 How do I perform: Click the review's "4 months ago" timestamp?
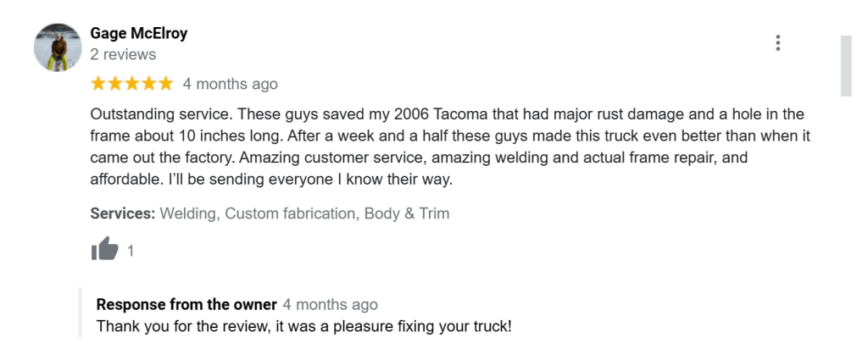point(230,84)
